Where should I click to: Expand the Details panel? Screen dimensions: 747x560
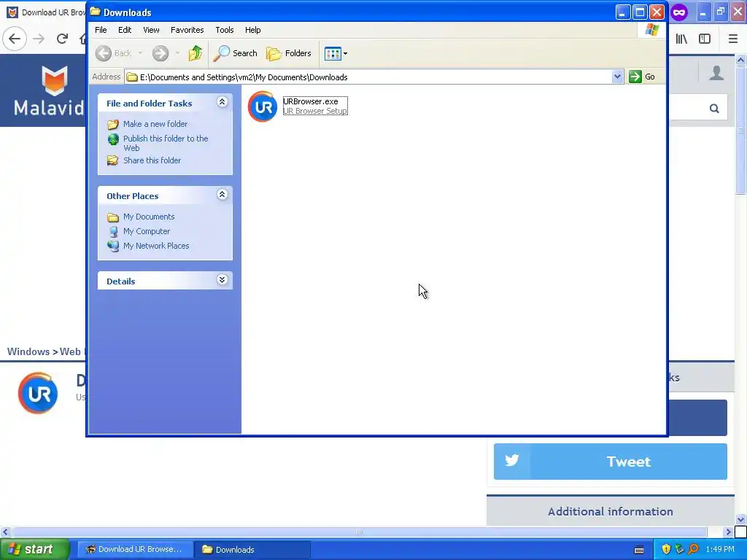pyautogui.click(x=222, y=279)
